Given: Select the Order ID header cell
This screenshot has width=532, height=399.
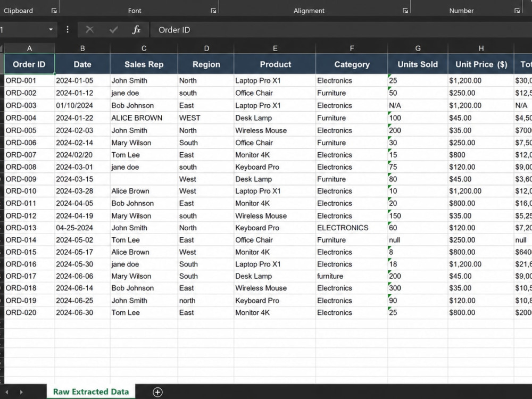Looking at the screenshot, I should pyautogui.click(x=29, y=64).
